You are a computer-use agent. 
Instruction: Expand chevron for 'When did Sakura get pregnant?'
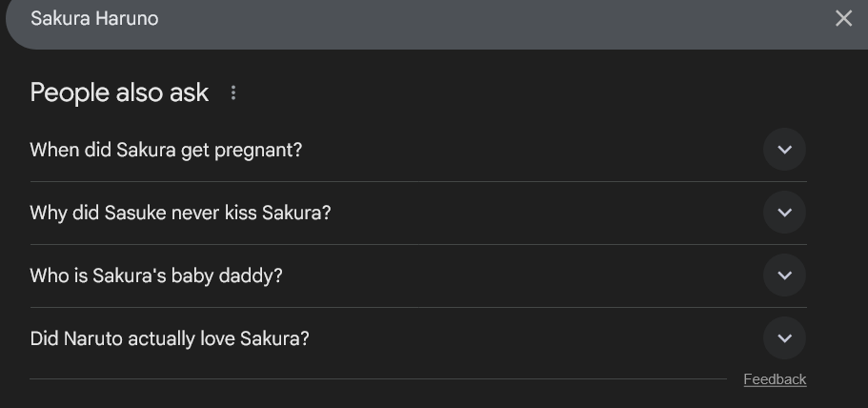[784, 150]
